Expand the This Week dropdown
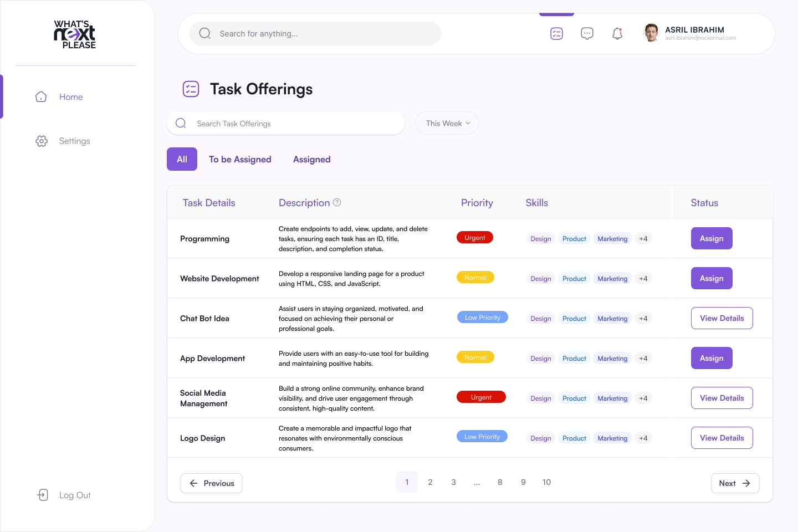Image resolution: width=798 pixels, height=532 pixels. click(x=447, y=124)
